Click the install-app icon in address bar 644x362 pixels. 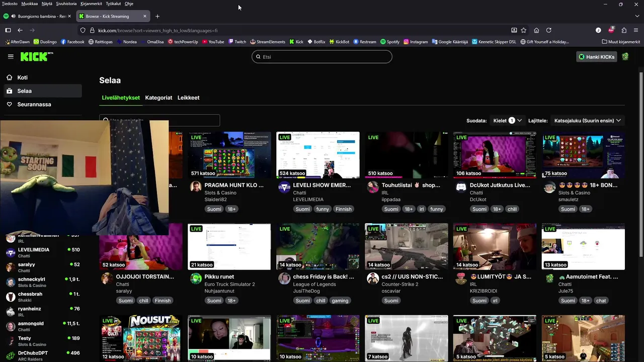point(514,30)
